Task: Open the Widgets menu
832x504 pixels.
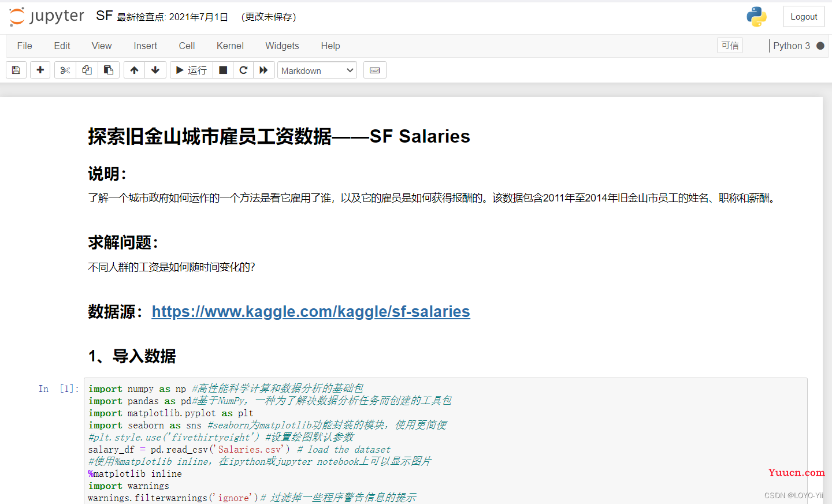Action: pyautogui.click(x=282, y=46)
